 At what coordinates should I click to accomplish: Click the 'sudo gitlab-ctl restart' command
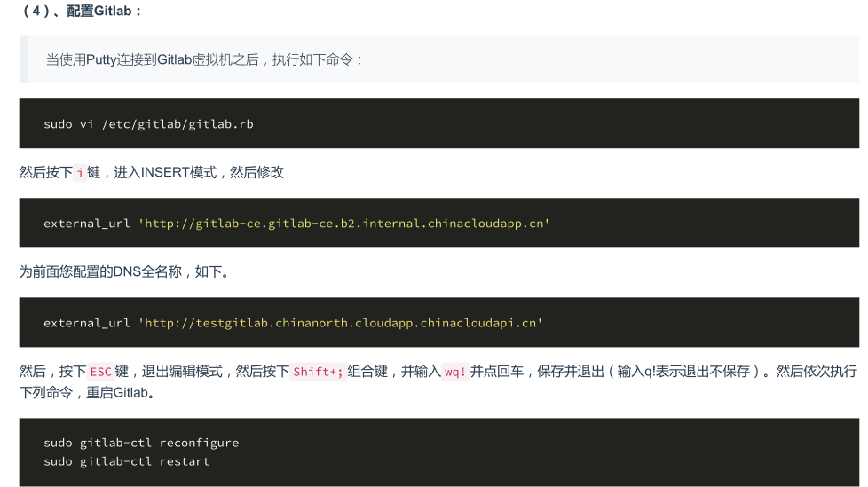click(127, 461)
